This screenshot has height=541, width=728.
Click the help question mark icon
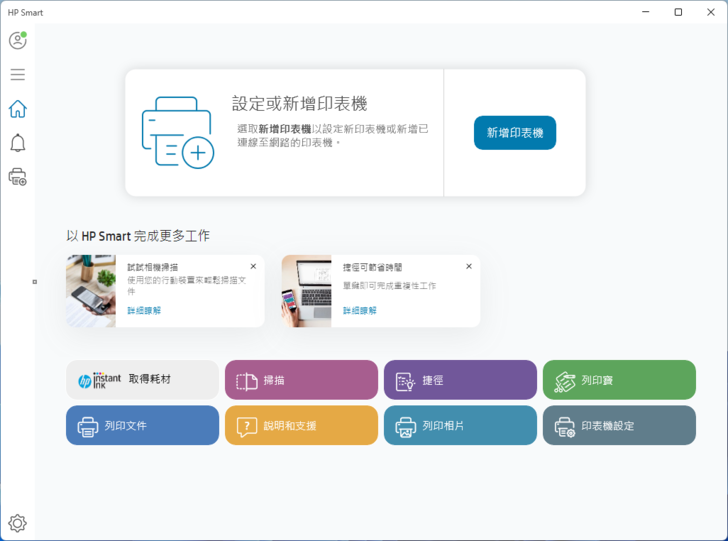[247, 427]
